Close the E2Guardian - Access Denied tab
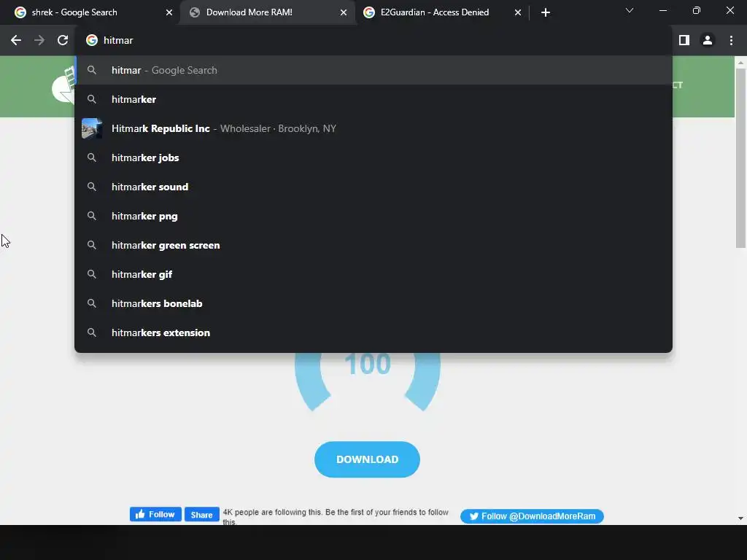This screenshot has height=560, width=747. point(518,12)
